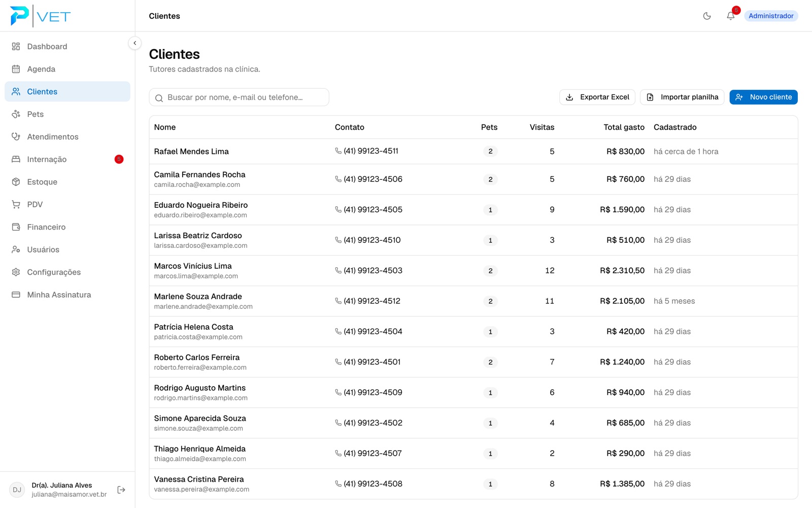Click the Estoque box icon
The height and width of the screenshot is (508, 812).
coord(16,182)
